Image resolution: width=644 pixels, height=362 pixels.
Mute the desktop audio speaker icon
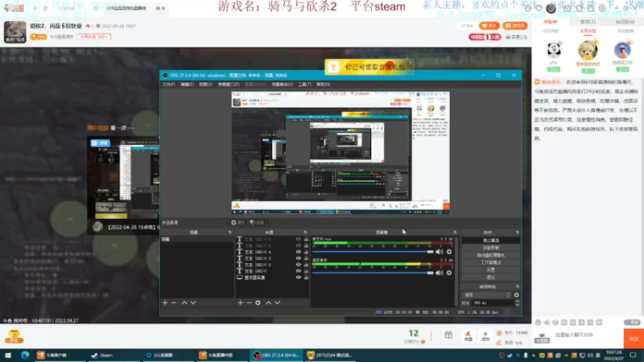pyautogui.click(x=439, y=273)
